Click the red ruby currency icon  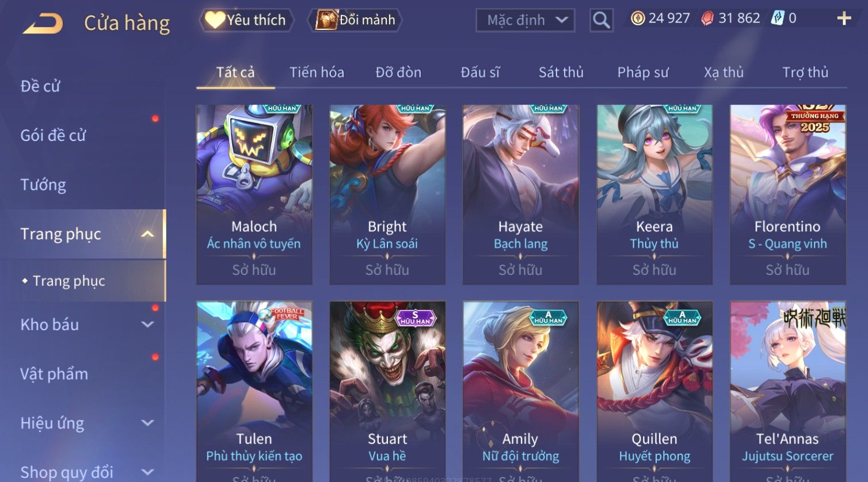coord(707,18)
